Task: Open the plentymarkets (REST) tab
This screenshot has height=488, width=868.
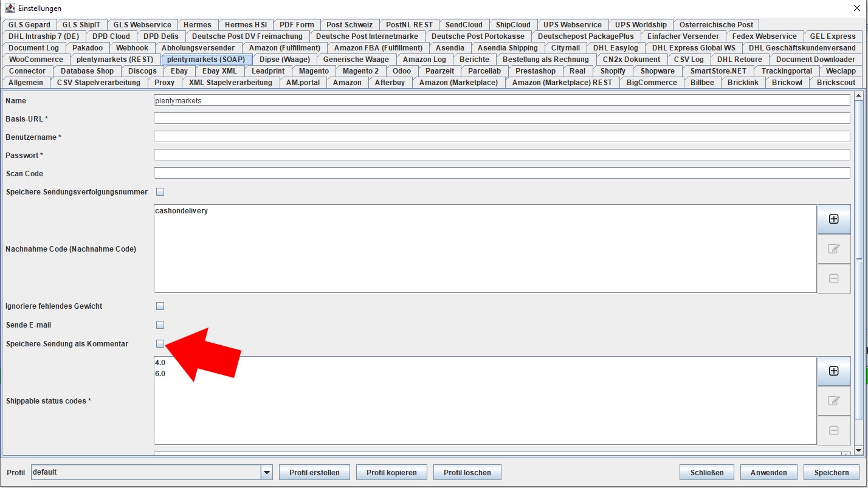Action: tap(115, 60)
